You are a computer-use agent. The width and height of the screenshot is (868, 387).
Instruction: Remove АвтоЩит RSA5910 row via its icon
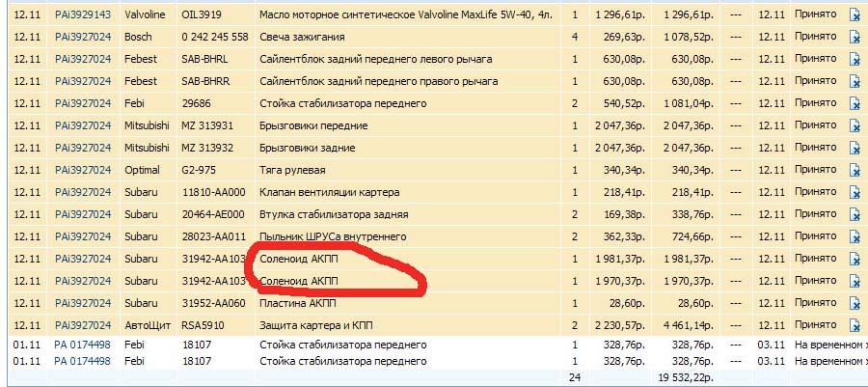click(854, 325)
